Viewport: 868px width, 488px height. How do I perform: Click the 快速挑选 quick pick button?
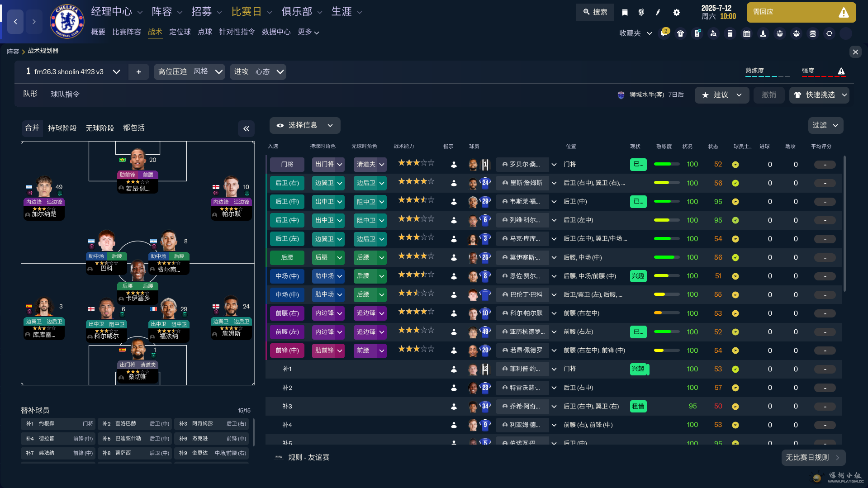819,95
